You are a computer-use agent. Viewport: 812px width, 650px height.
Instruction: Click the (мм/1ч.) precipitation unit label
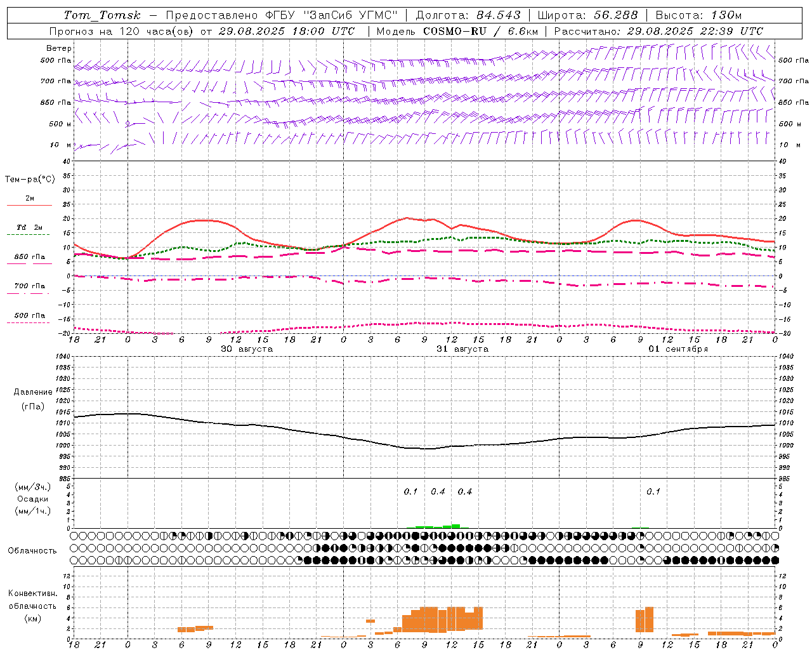click(x=33, y=511)
